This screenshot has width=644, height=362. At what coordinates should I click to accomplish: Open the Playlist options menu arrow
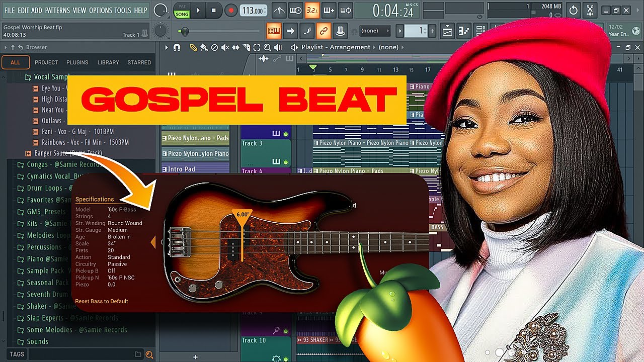tap(167, 47)
